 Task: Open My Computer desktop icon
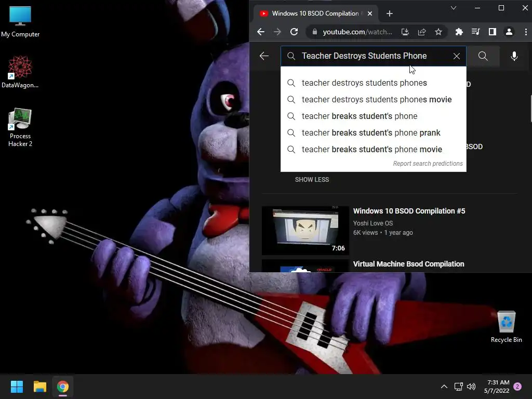tap(20, 21)
